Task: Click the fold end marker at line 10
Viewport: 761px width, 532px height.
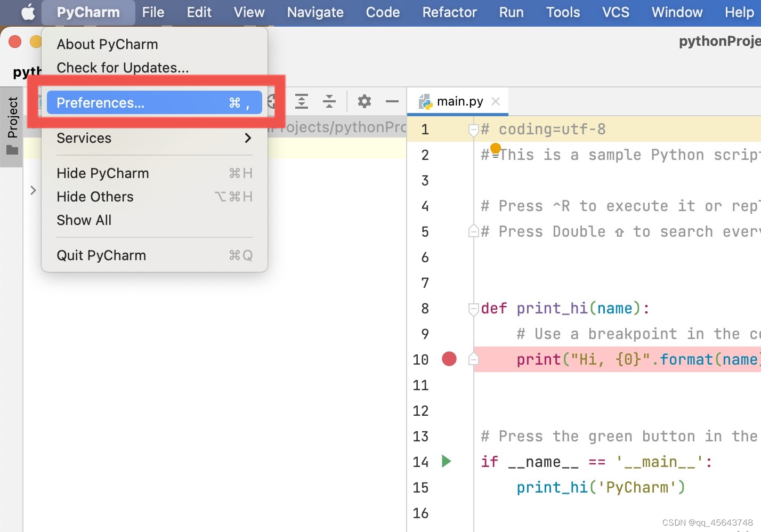Action: 473,359
